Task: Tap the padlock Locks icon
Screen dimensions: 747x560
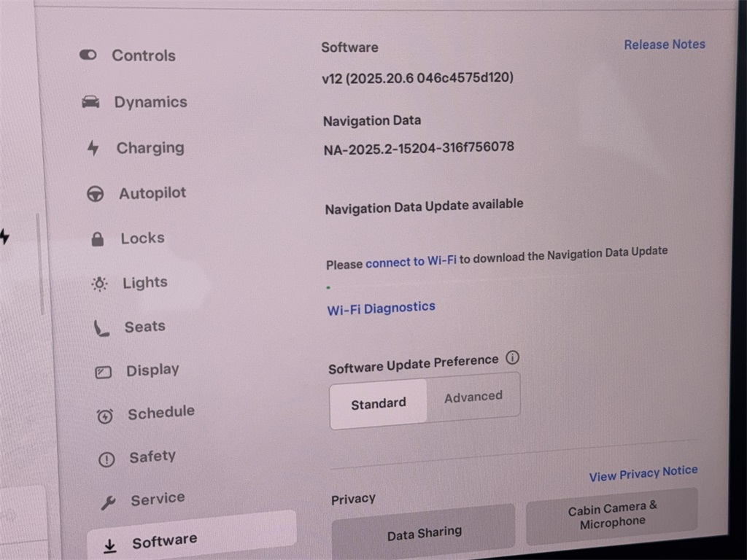Action: [97, 238]
